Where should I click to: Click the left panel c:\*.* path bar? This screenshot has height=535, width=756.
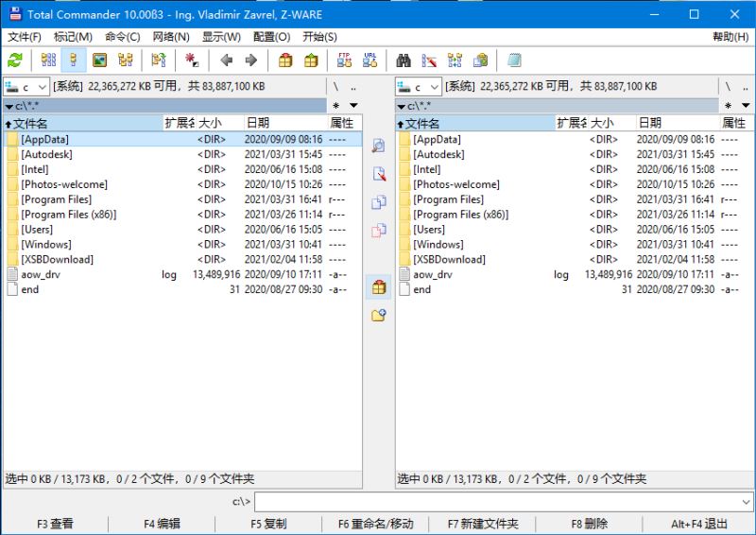click(165, 106)
